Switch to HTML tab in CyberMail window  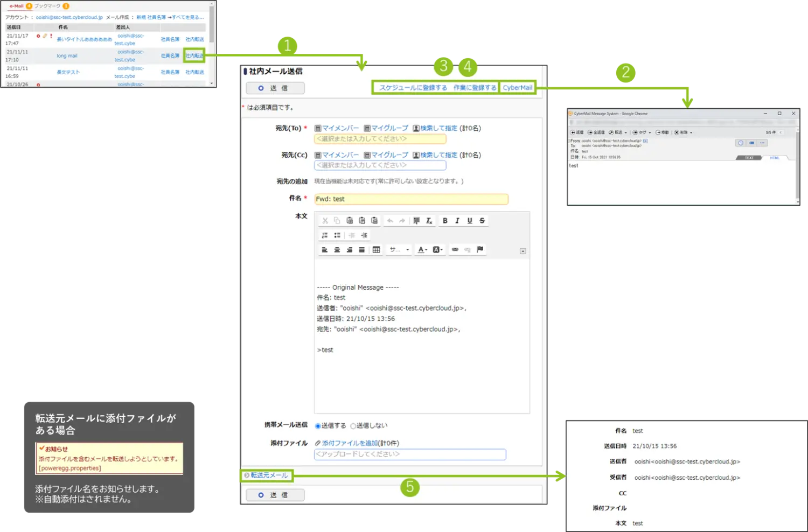[775, 158]
